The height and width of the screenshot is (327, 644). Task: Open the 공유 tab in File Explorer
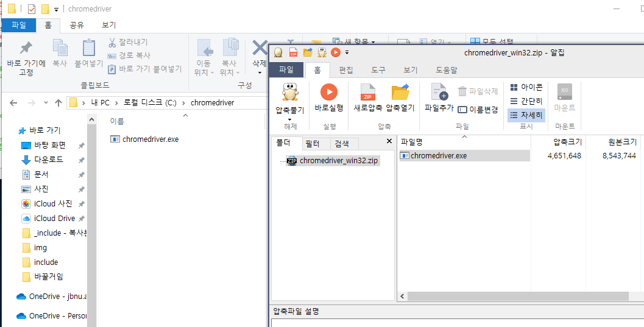pos(77,25)
